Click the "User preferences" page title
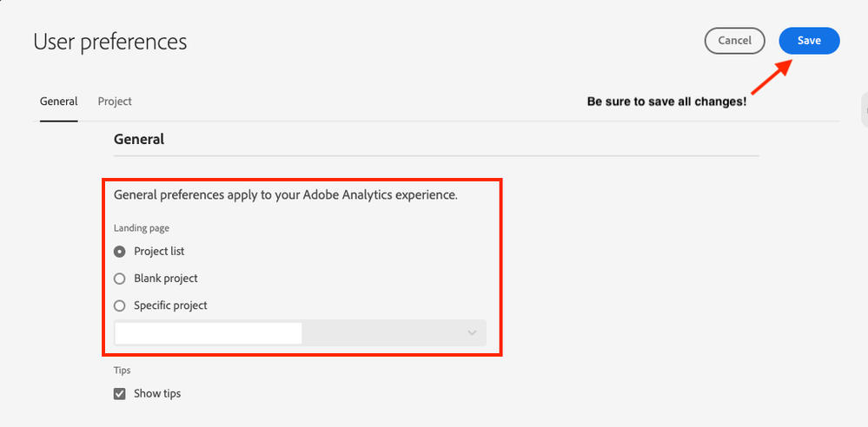Viewport: 868px width, 427px height. (109, 42)
